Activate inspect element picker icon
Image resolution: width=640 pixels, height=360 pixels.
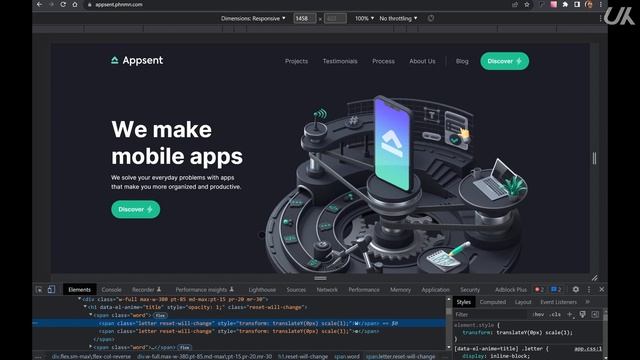click(39, 289)
